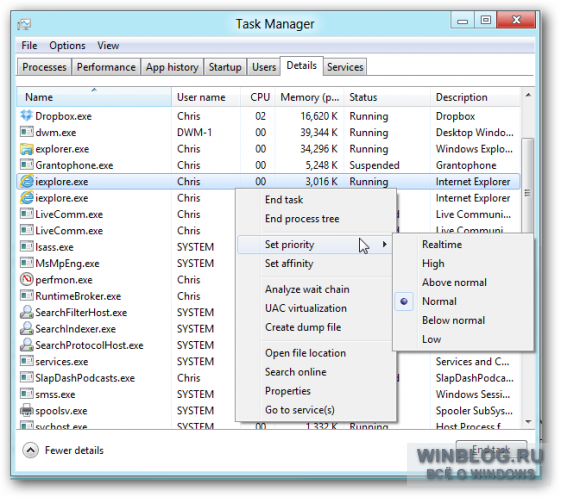This screenshot has height=497, width=561.
Task: Open the File menu
Action: pos(29,45)
